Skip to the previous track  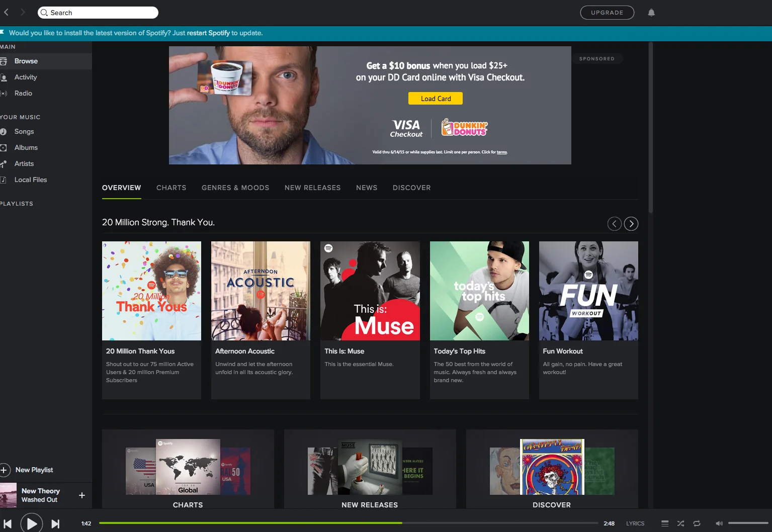(8, 523)
